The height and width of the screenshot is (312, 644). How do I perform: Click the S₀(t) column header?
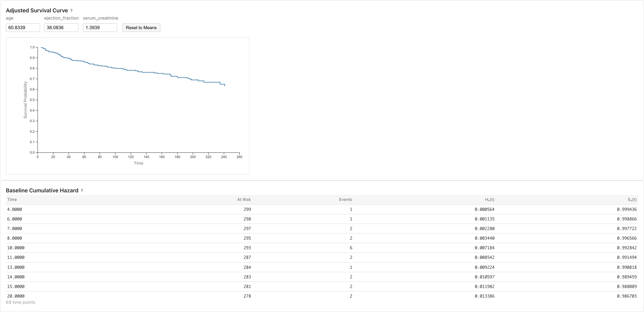click(x=632, y=199)
